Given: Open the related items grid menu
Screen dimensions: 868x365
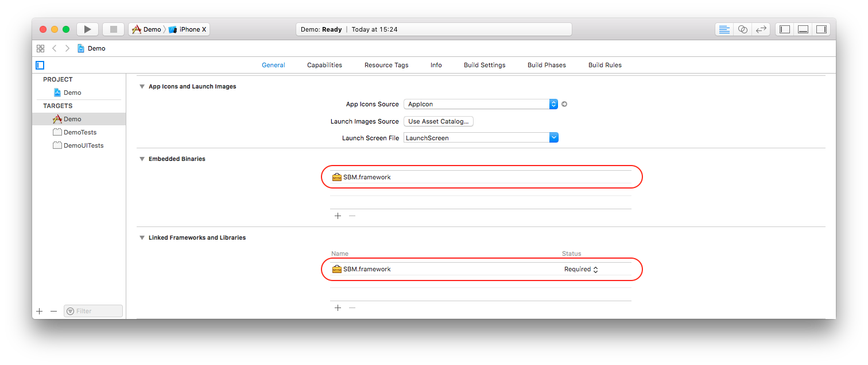Looking at the screenshot, I should (40, 48).
